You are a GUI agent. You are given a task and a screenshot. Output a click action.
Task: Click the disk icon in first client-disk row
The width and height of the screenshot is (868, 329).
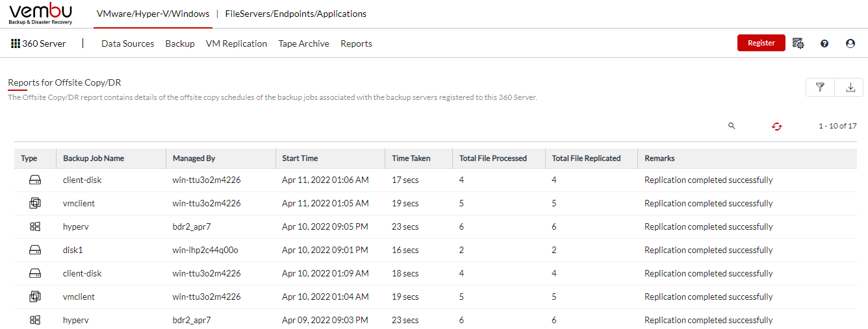pyautogui.click(x=35, y=180)
